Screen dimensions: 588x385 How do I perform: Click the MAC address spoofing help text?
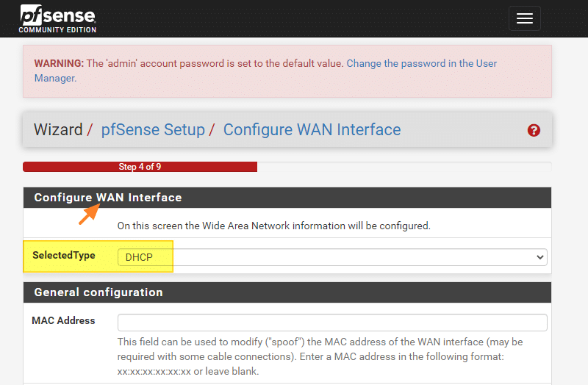320,356
